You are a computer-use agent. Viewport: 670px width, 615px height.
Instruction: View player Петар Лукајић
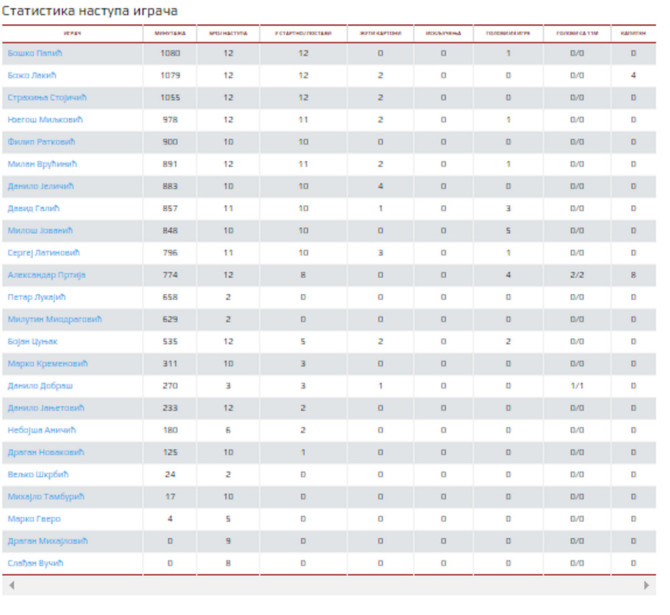(36, 297)
